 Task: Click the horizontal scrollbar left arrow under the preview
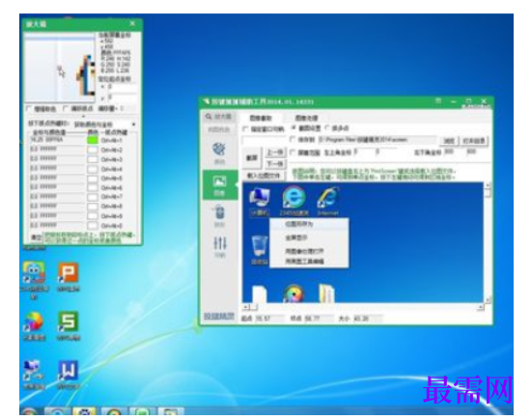coord(246,307)
